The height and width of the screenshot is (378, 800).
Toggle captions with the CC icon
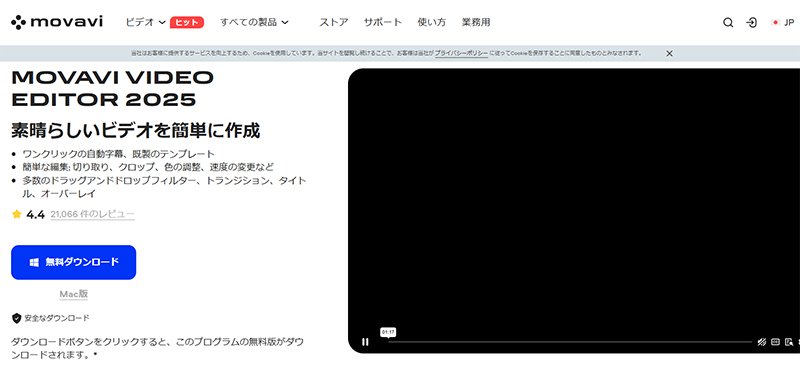(x=776, y=342)
